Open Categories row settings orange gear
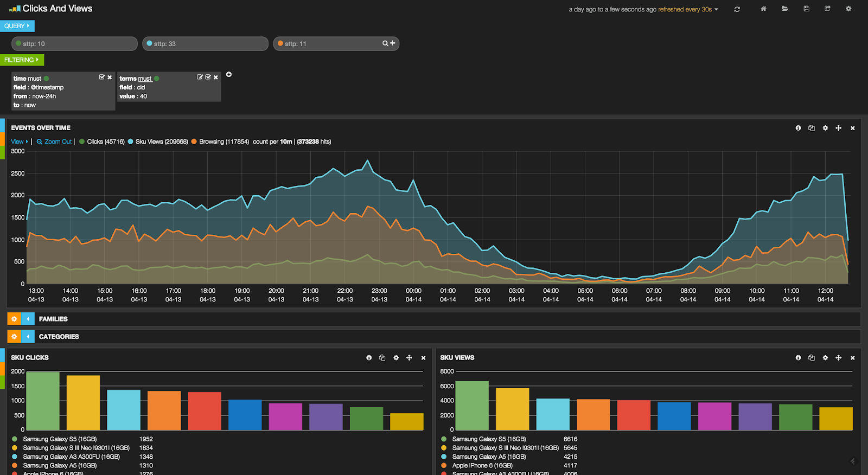 14,337
